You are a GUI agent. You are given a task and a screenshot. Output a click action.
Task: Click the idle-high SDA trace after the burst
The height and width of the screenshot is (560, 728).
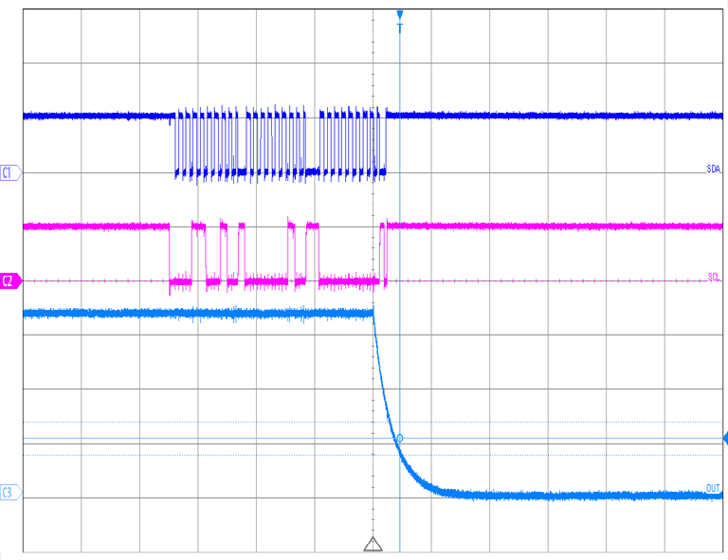[550, 116]
